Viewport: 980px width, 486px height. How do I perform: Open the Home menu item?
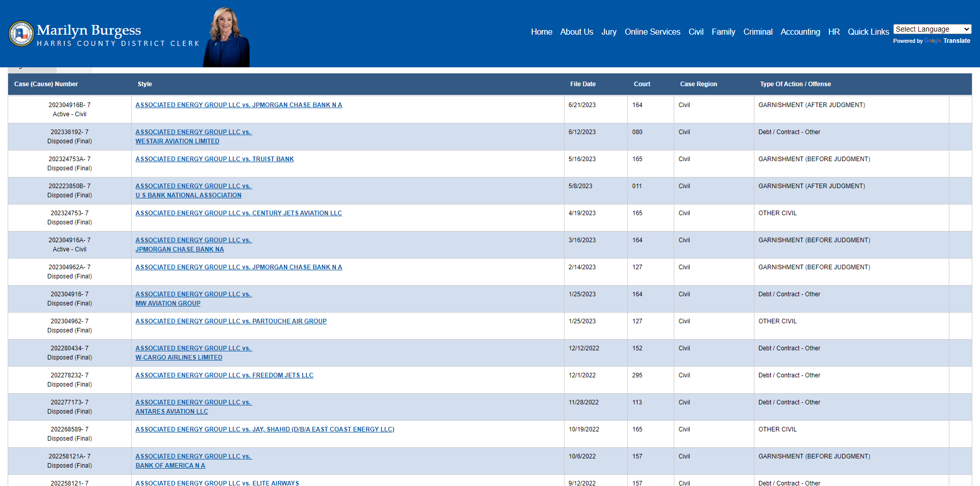point(542,32)
